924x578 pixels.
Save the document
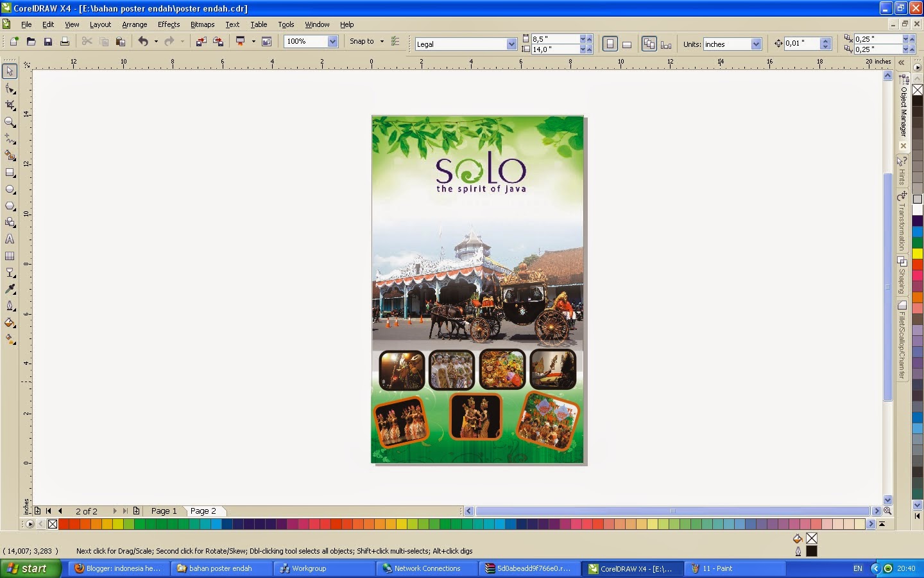click(x=47, y=41)
